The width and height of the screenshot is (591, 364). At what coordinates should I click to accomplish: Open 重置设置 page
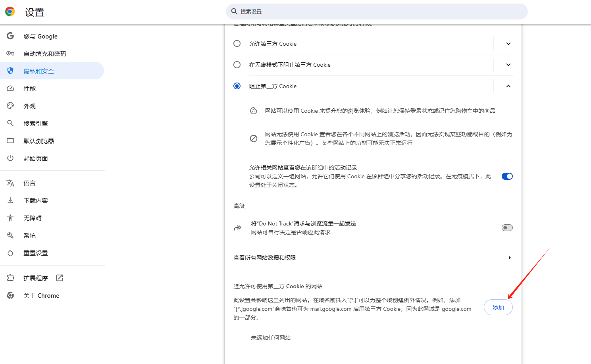point(52,253)
